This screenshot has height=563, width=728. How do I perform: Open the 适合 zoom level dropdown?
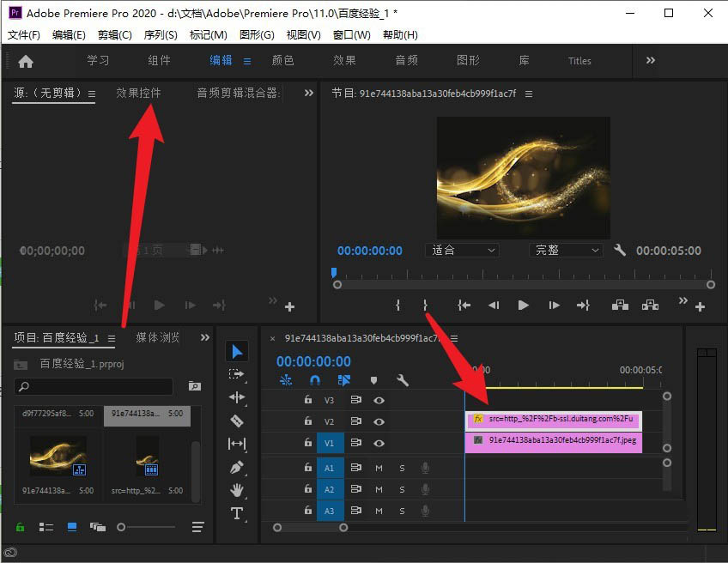[461, 250]
